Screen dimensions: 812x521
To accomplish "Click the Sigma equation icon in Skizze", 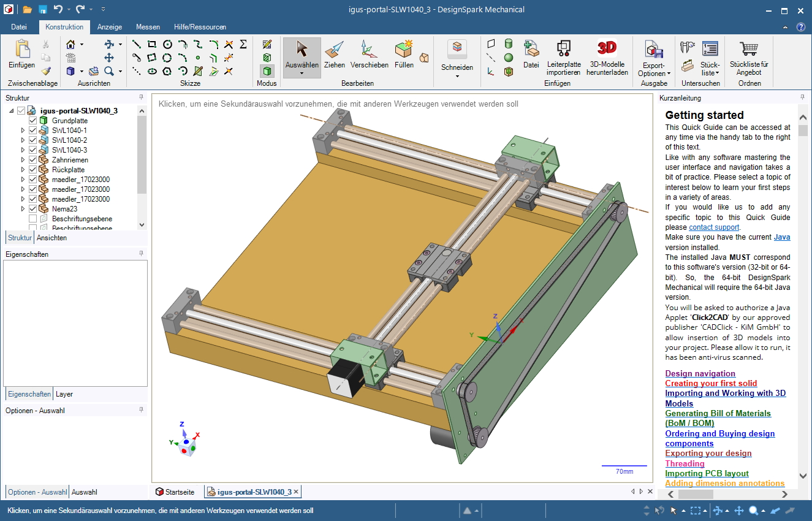I will point(243,44).
